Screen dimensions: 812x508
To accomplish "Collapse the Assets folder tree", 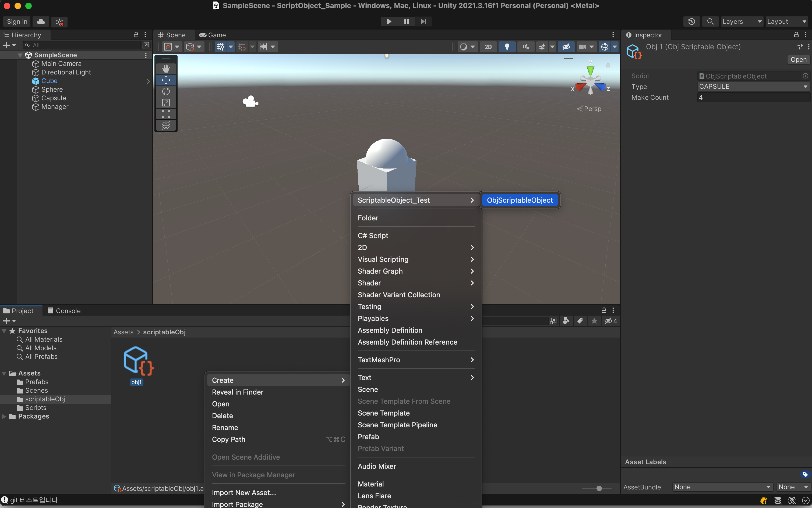I will [x=4, y=373].
